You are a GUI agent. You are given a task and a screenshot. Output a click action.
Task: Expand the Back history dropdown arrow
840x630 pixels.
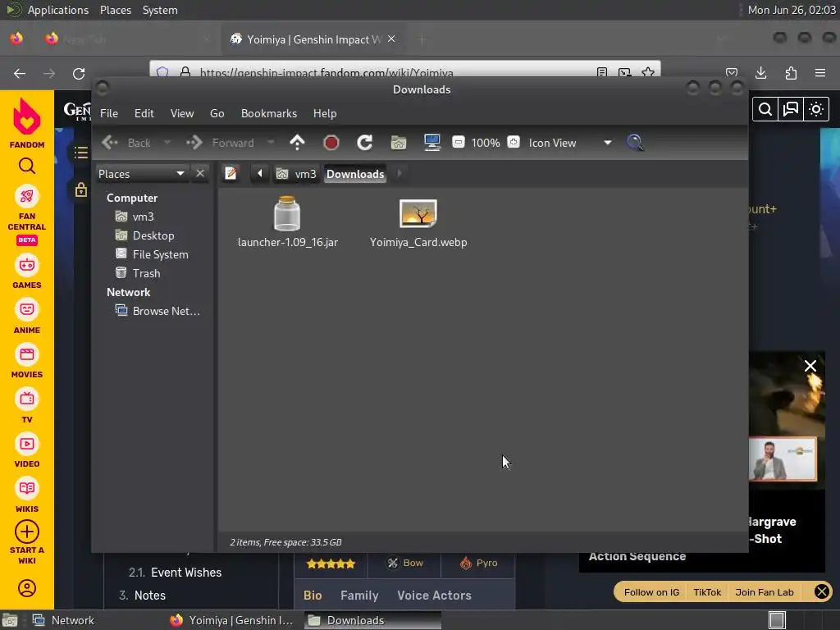(x=167, y=143)
